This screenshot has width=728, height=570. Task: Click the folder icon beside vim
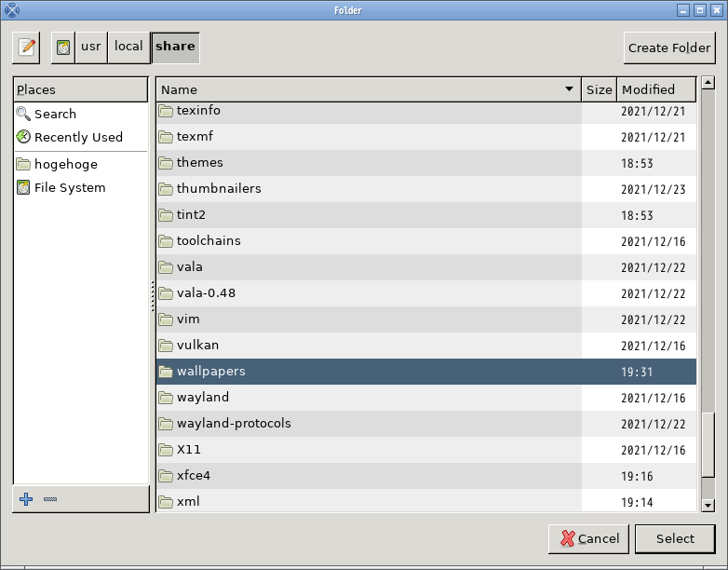pyautogui.click(x=166, y=319)
